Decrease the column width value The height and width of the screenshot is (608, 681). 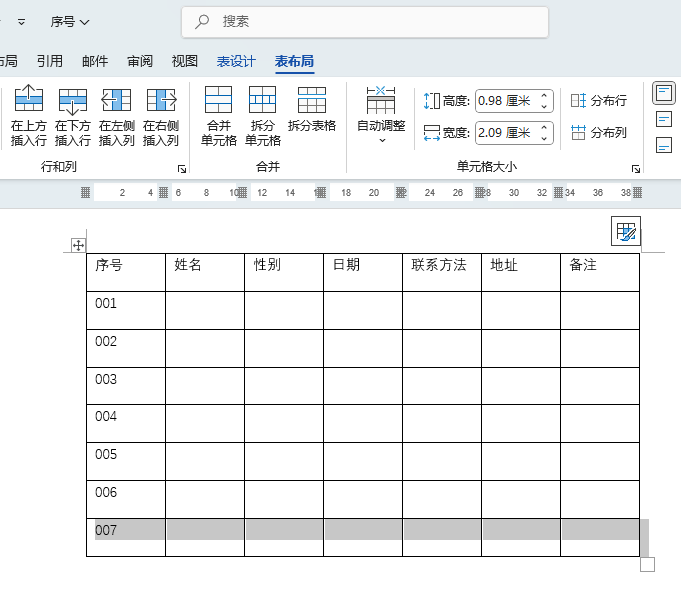(x=544, y=138)
